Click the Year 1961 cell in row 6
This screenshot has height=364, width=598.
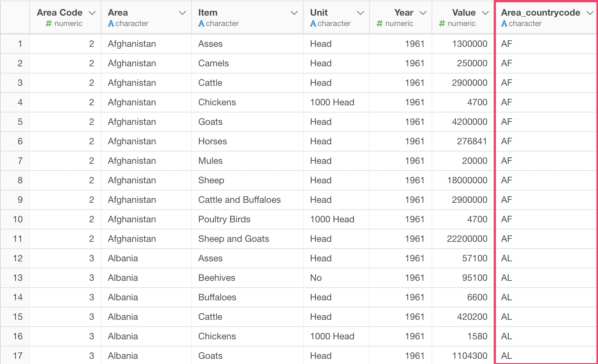click(x=401, y=141)
